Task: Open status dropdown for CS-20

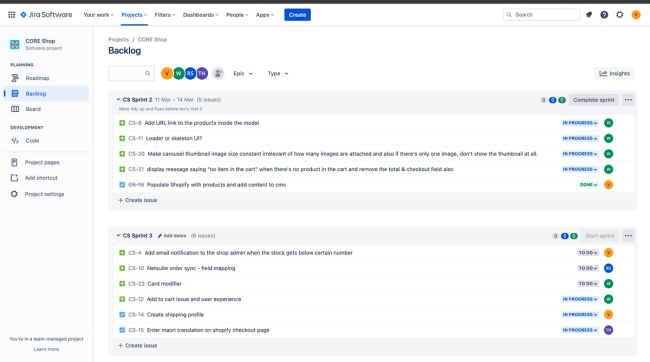Action: pos(580,154)
